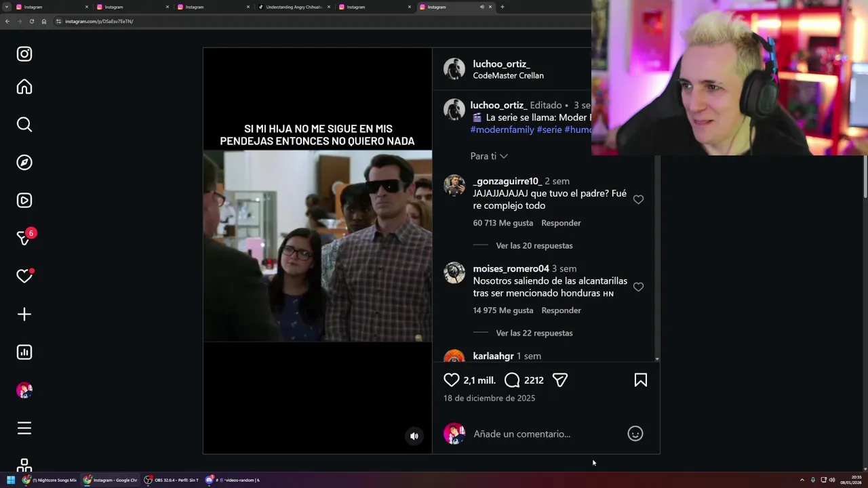This screenshot has height=488, width=868.
Task: Open the Windows Start button
Action: point(11,480)
